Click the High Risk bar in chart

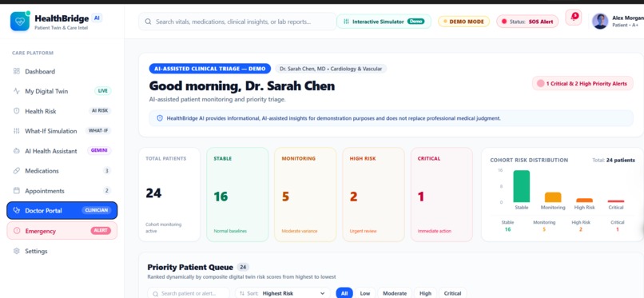click(x=584, y=201)
